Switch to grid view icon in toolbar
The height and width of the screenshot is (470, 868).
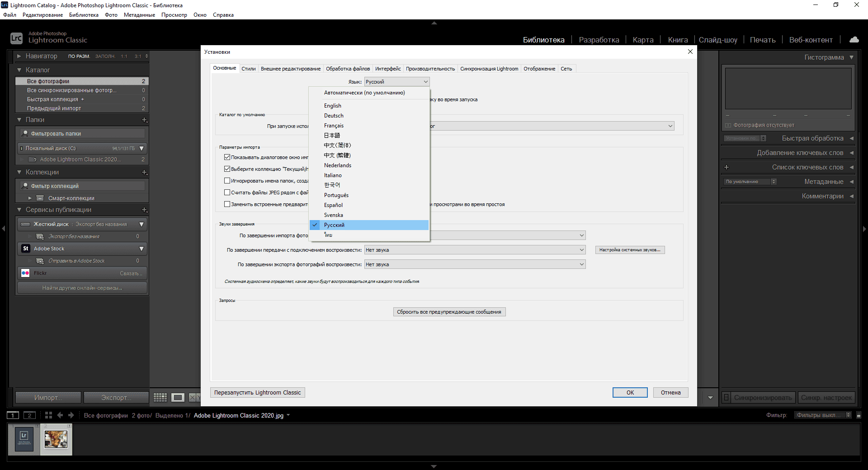click(x=160, y=398)
